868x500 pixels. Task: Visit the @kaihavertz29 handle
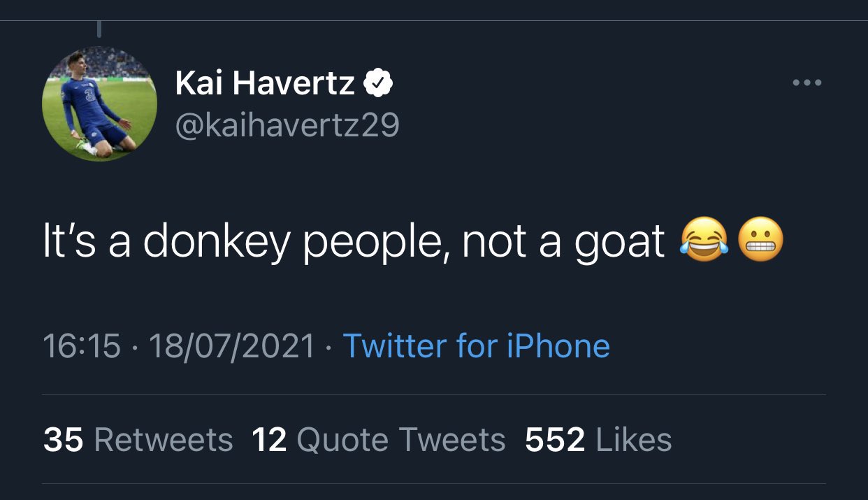click(287, 124)
